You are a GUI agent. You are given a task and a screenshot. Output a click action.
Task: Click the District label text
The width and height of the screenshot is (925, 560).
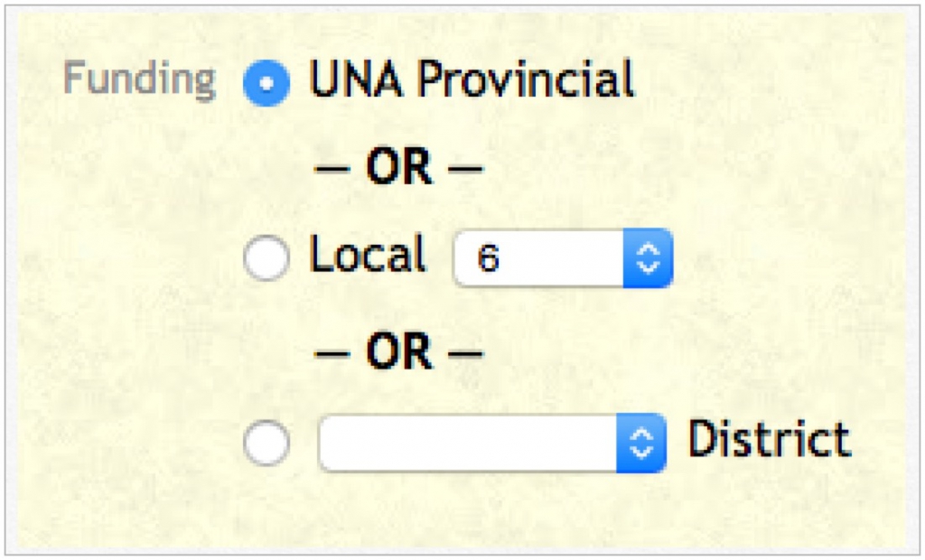tap(770, 439)
